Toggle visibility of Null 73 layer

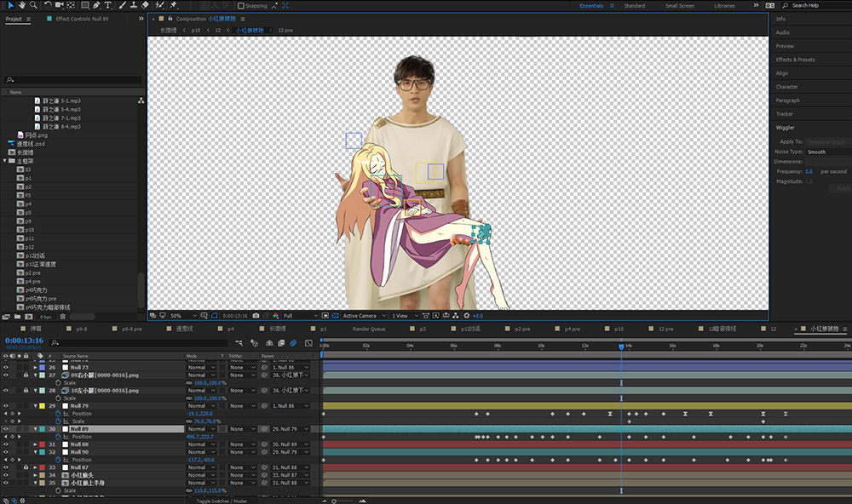6,367
